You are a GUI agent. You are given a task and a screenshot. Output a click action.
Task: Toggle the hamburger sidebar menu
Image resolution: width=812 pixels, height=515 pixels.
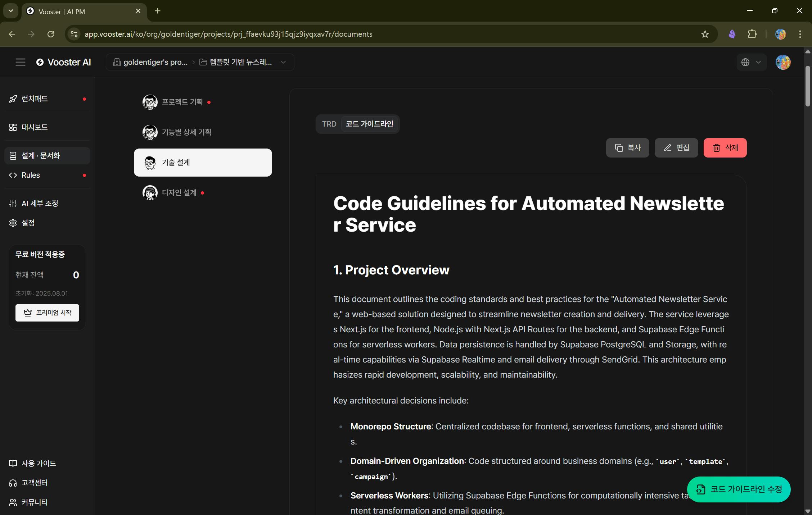click(21, 62)
